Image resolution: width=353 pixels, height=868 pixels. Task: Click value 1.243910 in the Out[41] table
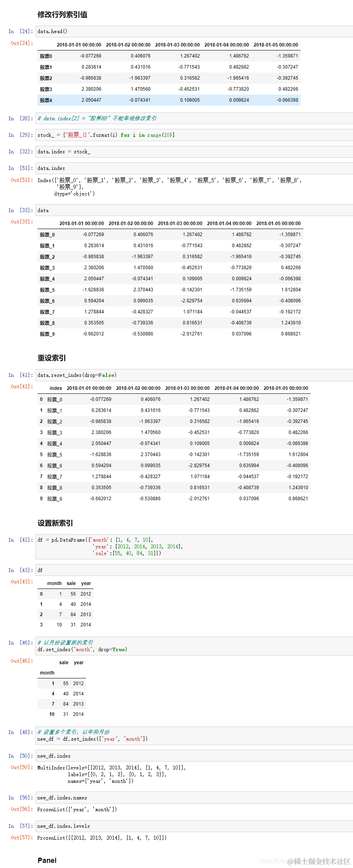(x=298, y=488)
